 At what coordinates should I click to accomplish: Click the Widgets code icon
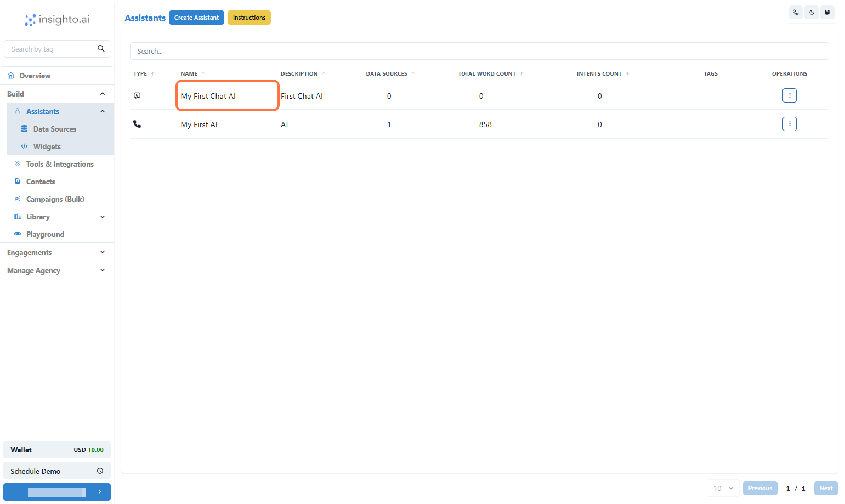(24, 146)
